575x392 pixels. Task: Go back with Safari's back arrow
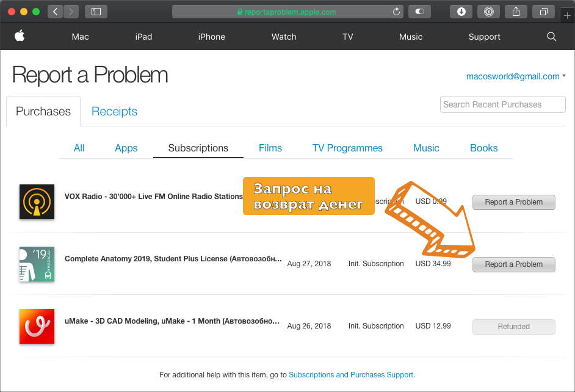tap(56, 12)
